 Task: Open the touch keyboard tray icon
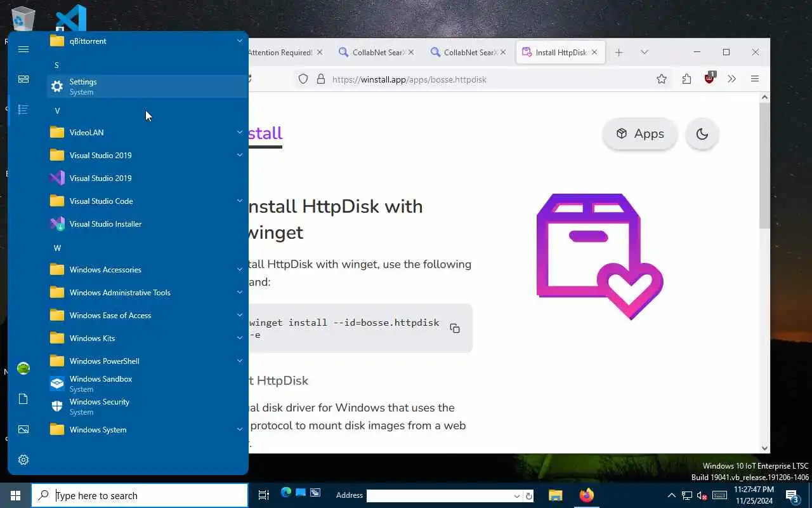click(x=719, y=495)
